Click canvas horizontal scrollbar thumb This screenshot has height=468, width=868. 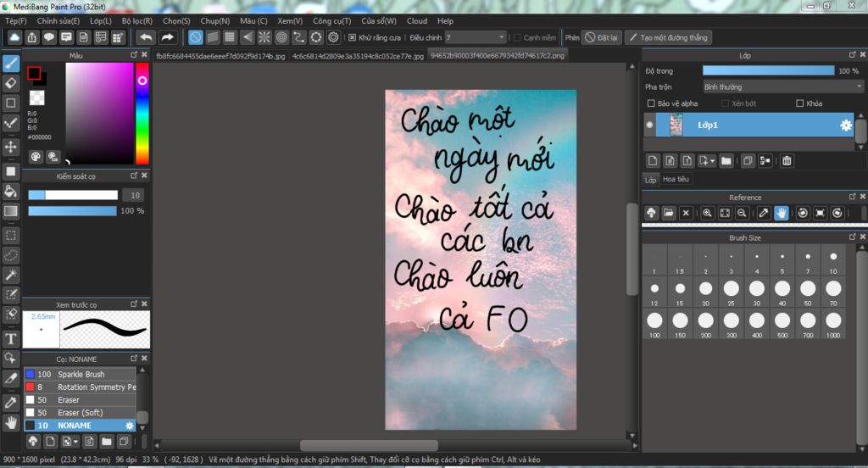pyautogui.click(x=369, y=445)
